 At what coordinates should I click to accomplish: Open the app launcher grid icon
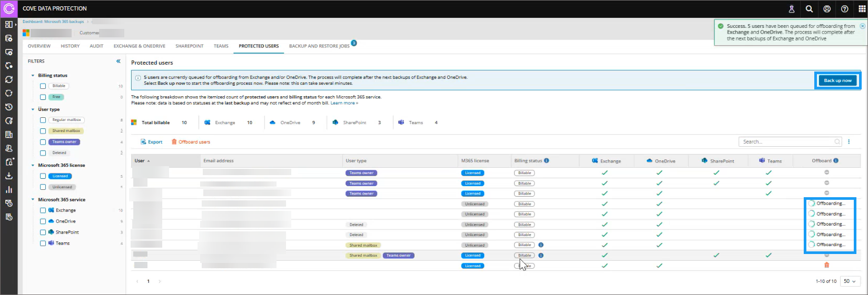click(862, 9)
